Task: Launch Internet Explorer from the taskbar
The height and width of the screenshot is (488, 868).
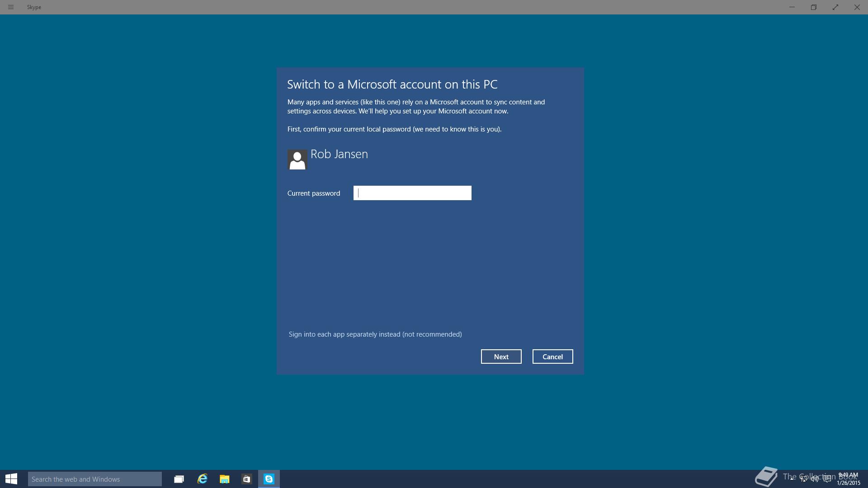Action: [x=202, y=479]
